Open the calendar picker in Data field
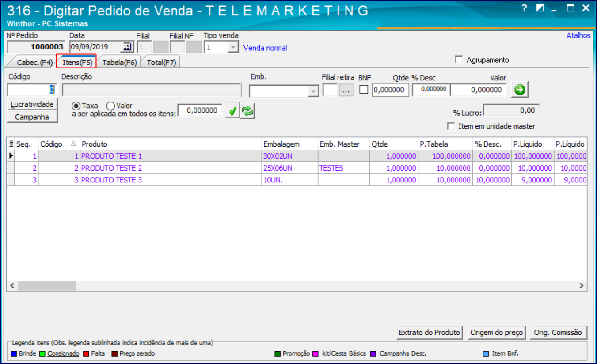This screenshot has height=364, width=597. click(x=127, y=47)
